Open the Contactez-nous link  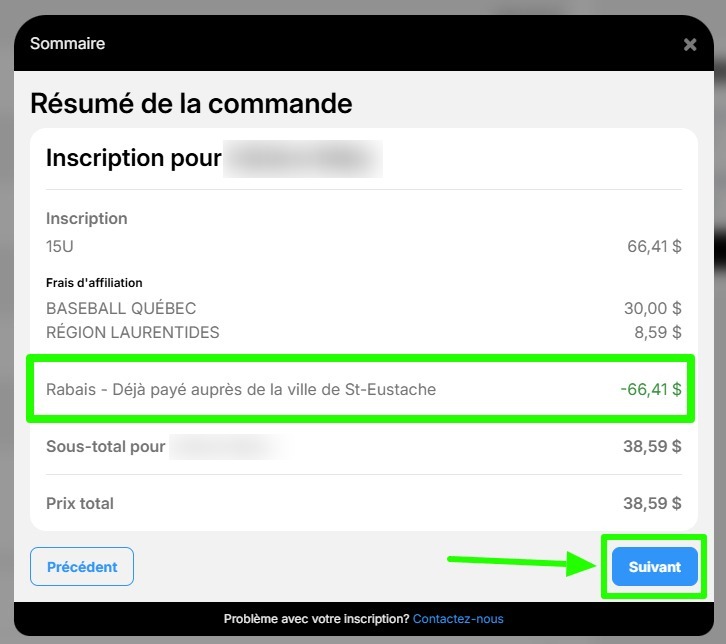[458, 619]
